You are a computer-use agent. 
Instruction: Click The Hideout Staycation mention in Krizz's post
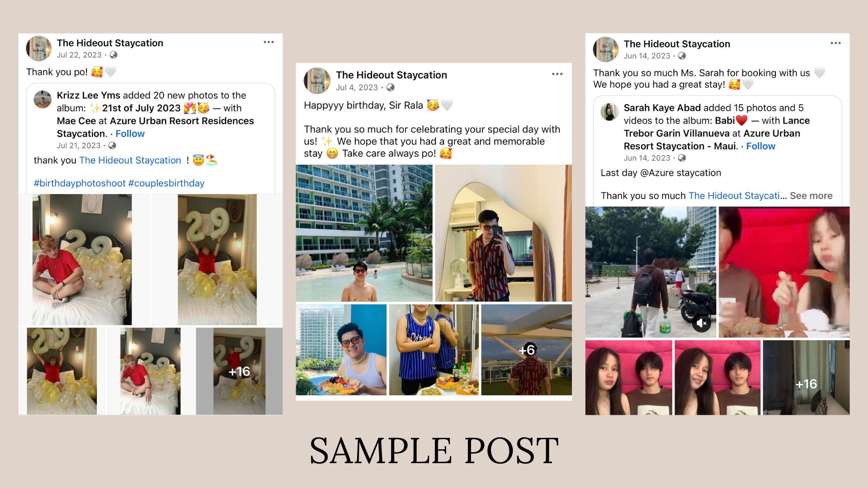[x=130, y=160]
